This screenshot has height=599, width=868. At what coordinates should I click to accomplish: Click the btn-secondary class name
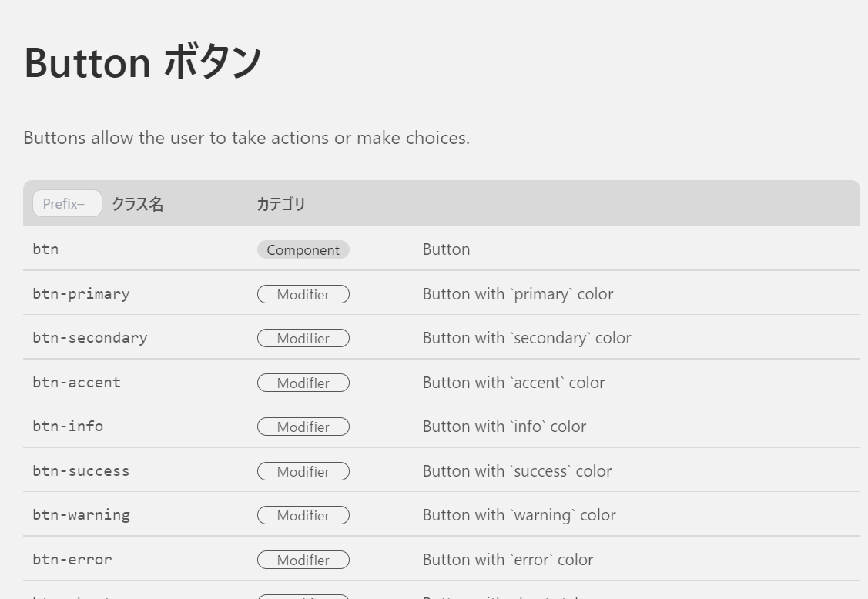coord(90,338)
